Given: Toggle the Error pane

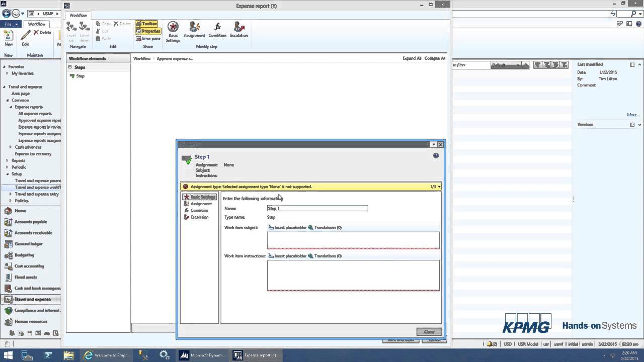Looking at the screenshot, I should click(x=148, y=39).
